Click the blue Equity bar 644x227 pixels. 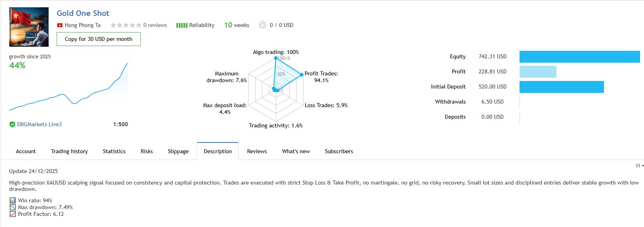coord(579,57)
